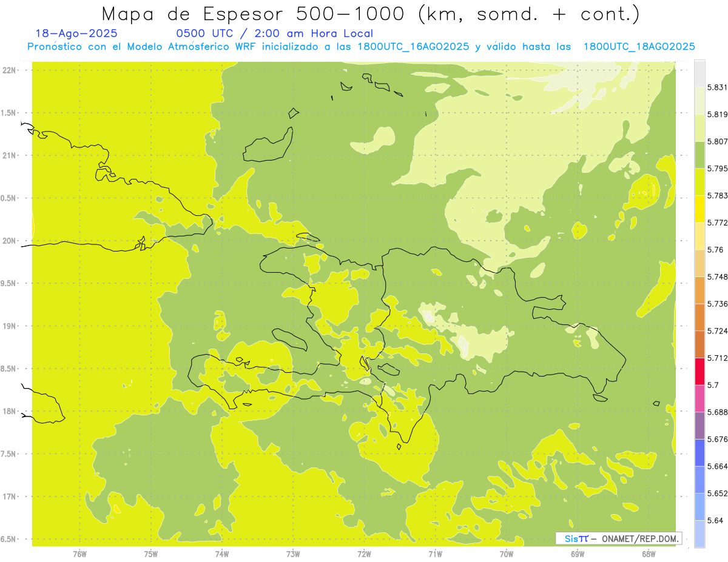This screenshot has height=562, width=728.
Task: Pick orange legend swatch between 5.748 and 5.736
Action: [x=699, y=290]
